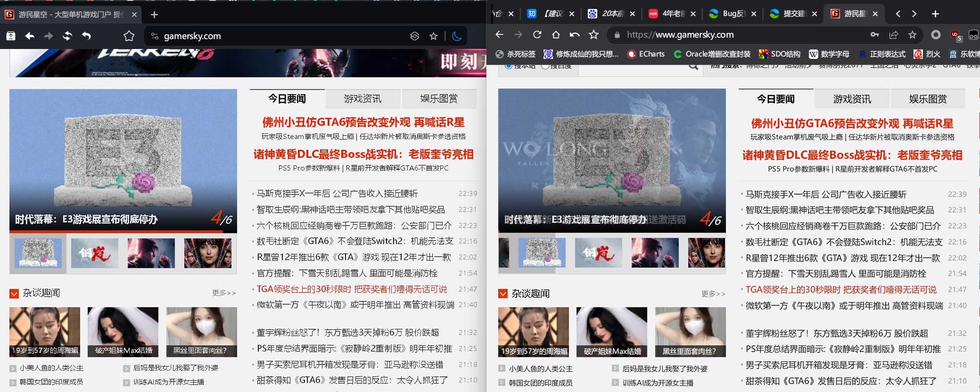Click 更多>> beside 杂谈趣闻 in left page
The height and width of the screenshot is (392, 980).
pos(224,293)
